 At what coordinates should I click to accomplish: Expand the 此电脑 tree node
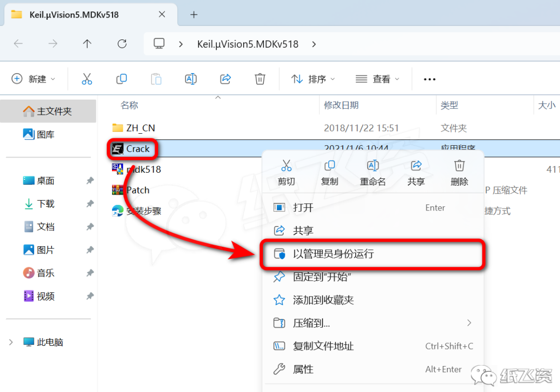[11, 342]
